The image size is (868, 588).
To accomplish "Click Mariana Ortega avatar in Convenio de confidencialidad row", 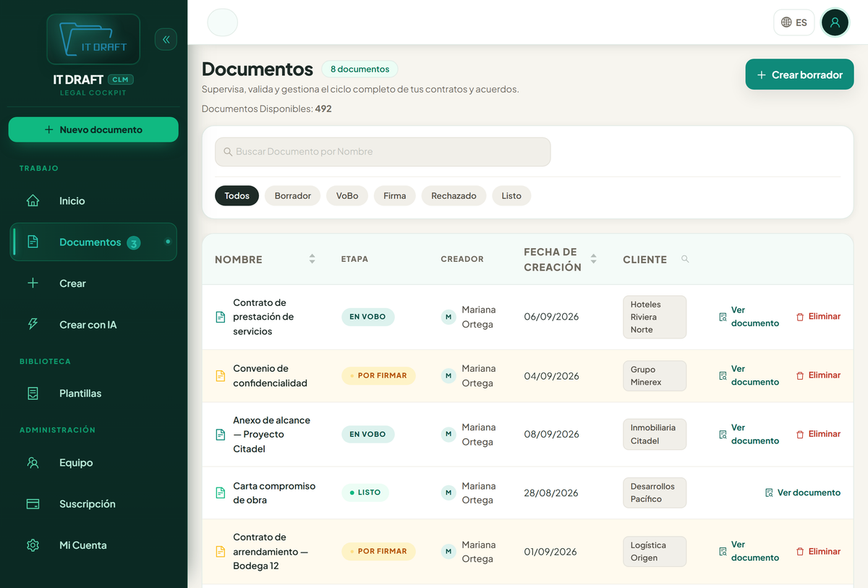I will pyautogui.click(x=448, y=375).
